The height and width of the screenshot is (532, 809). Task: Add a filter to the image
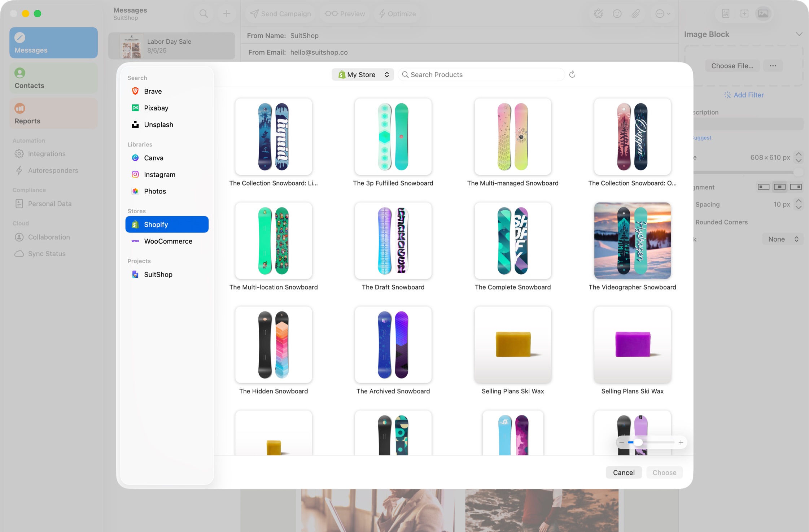[743, 95]
